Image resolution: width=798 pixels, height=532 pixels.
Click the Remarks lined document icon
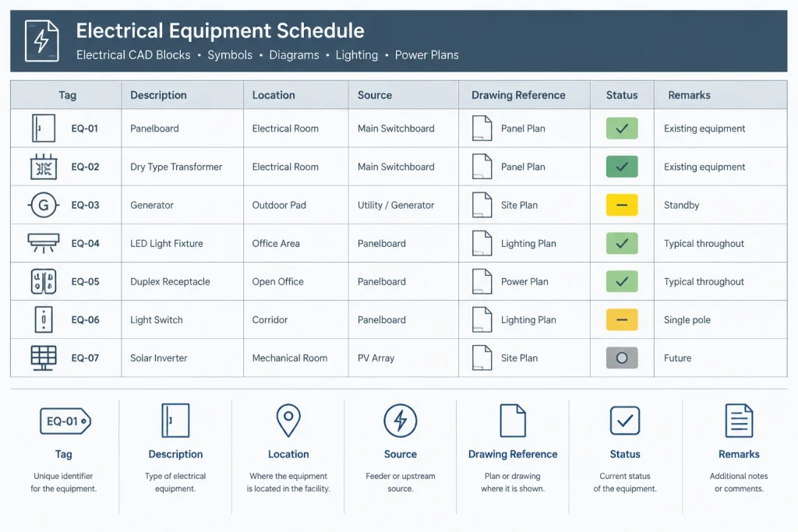point(739,421)
